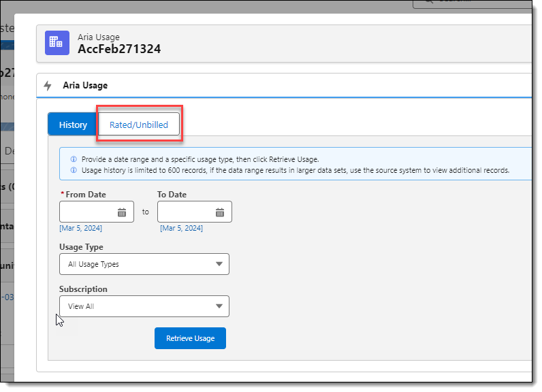
Task: Click the 'Usage history is limited' notice text
Action: [x=296, y=170]
